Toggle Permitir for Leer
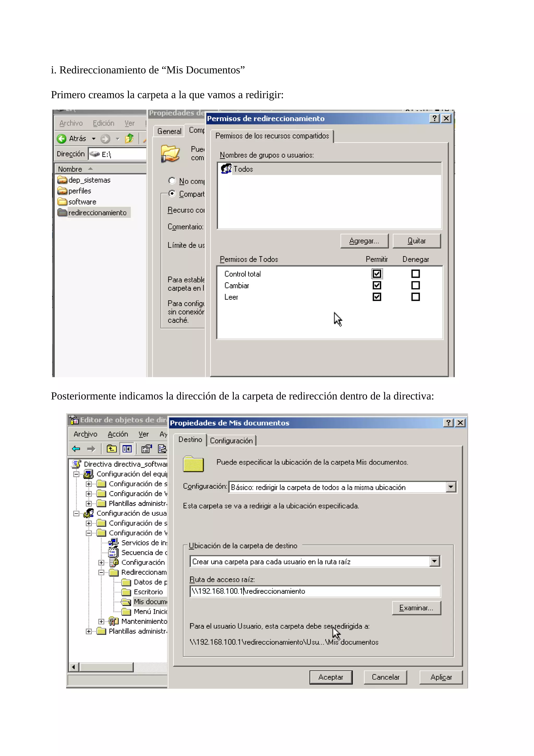534x756 pixels. (x=377, y=297)
